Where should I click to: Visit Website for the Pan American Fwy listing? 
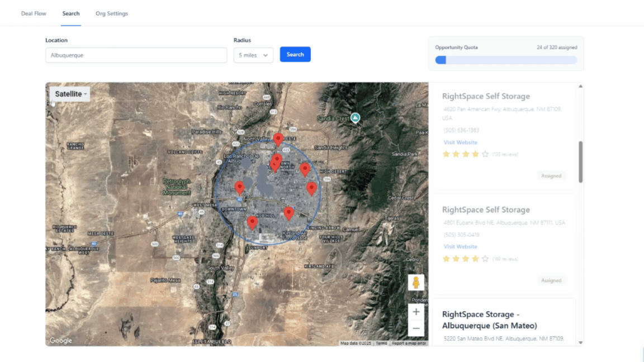point(461,142)
